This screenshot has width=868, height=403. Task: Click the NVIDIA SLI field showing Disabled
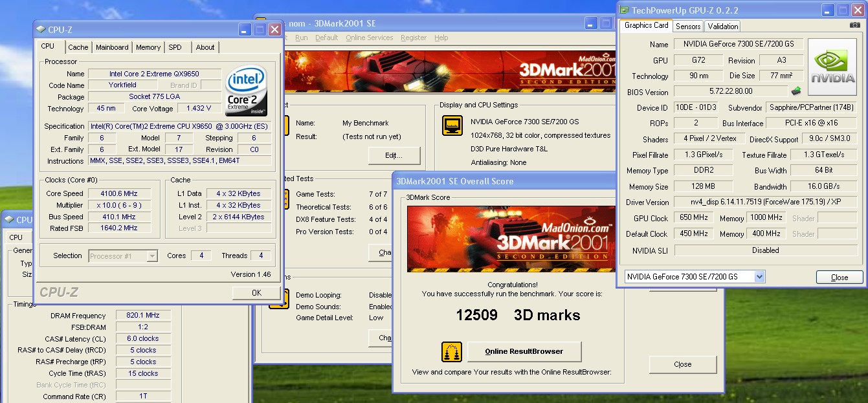766,250
